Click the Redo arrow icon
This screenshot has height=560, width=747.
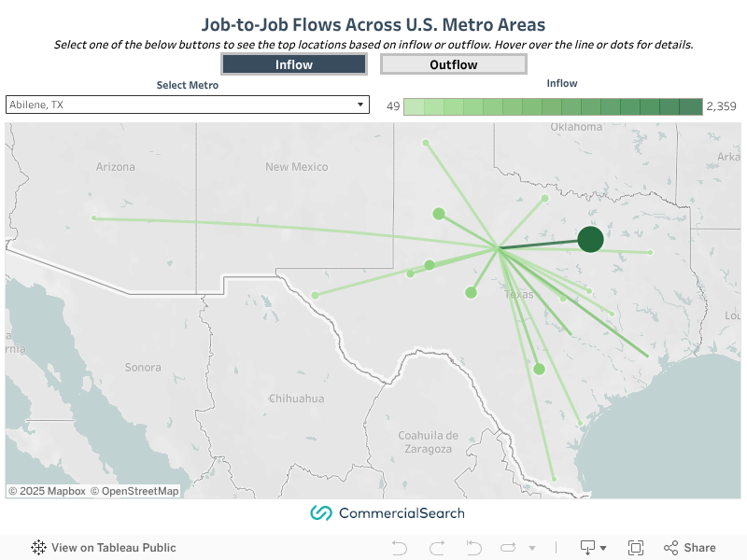point(436,548)
